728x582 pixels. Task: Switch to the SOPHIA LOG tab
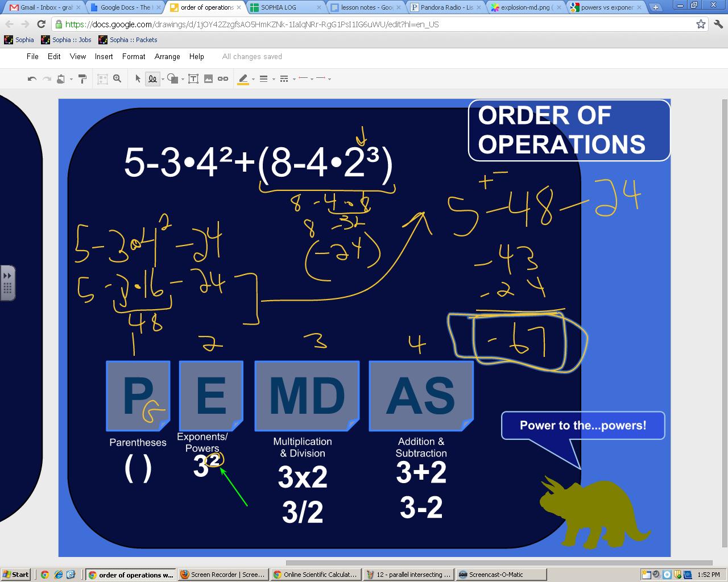[x=279, y=7]
